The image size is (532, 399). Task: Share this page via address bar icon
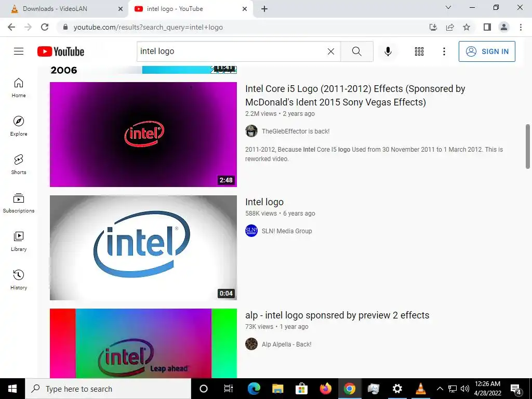coord(450,27)
